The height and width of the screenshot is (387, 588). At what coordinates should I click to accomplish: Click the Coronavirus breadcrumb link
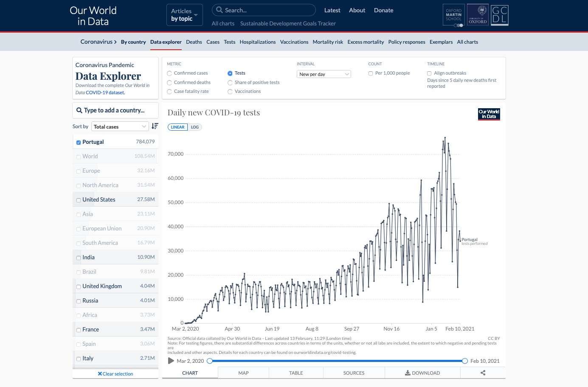(x=98, y=42)
